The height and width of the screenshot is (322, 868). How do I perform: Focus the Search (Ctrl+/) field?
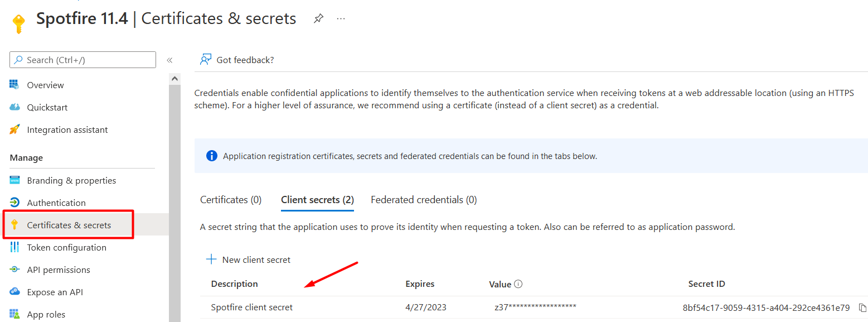click(83, 60)
